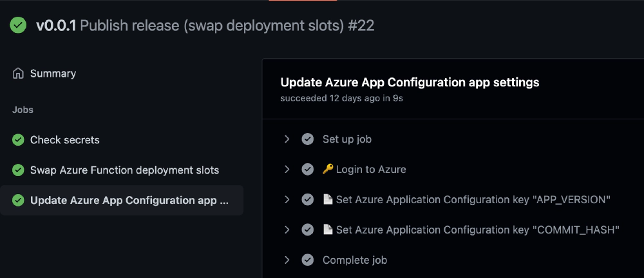Click the Set Azure Application Configuration key COMMIT_HASH label

click(478, 230)
